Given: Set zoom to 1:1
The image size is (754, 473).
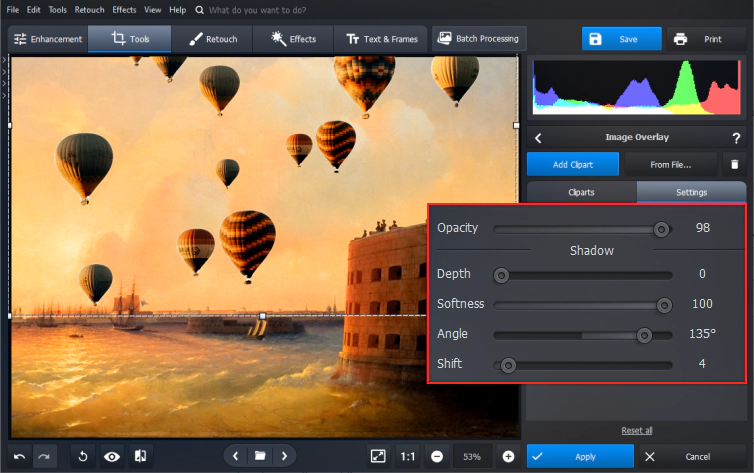Looking at the screenshot, I should coord(407,456).
